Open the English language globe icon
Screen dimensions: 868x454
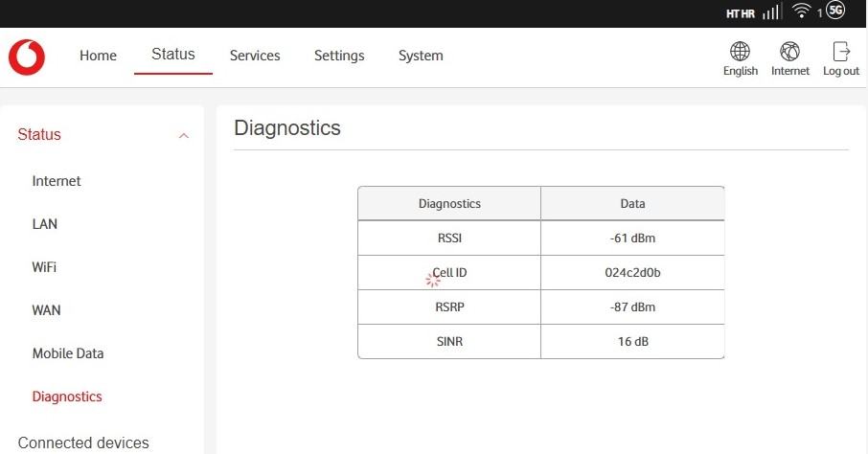click(x=740, y=52)
